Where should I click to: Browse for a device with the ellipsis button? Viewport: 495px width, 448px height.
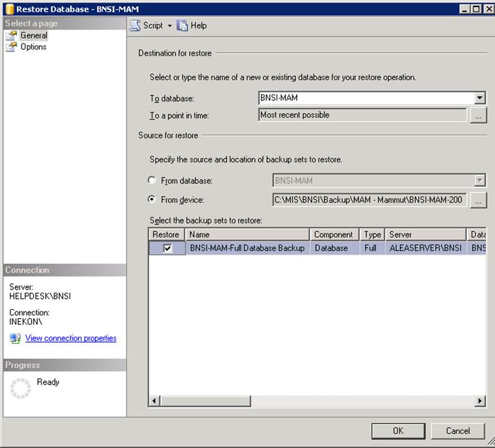478,200
